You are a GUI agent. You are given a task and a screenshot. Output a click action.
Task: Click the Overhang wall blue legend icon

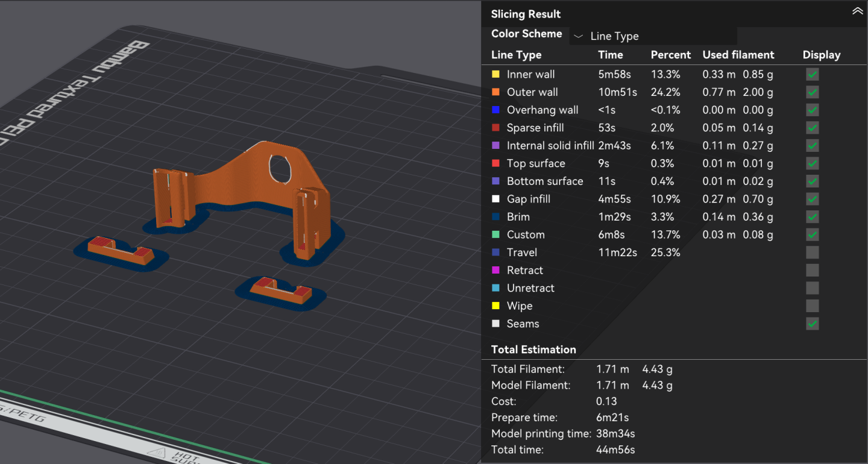(x=496, y=110)
